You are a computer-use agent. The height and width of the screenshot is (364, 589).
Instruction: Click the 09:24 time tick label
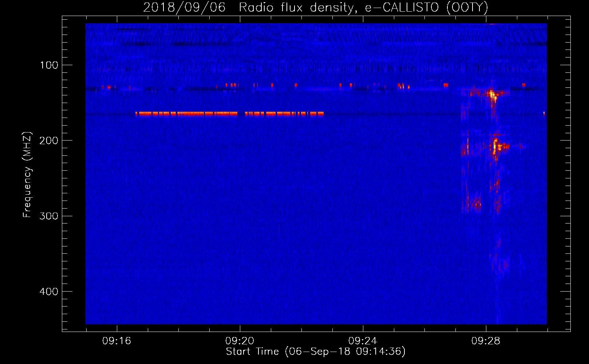[x=363, y=341]
